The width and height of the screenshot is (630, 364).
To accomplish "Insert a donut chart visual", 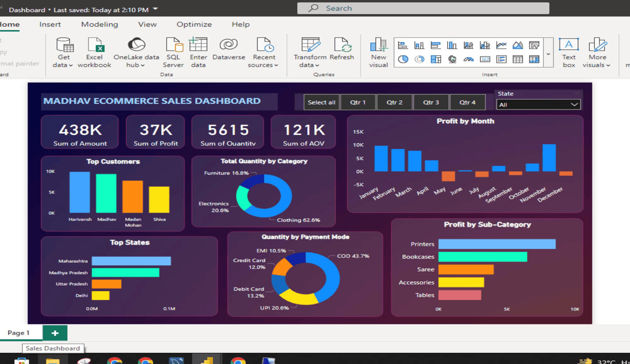I will tap(419, 59).
